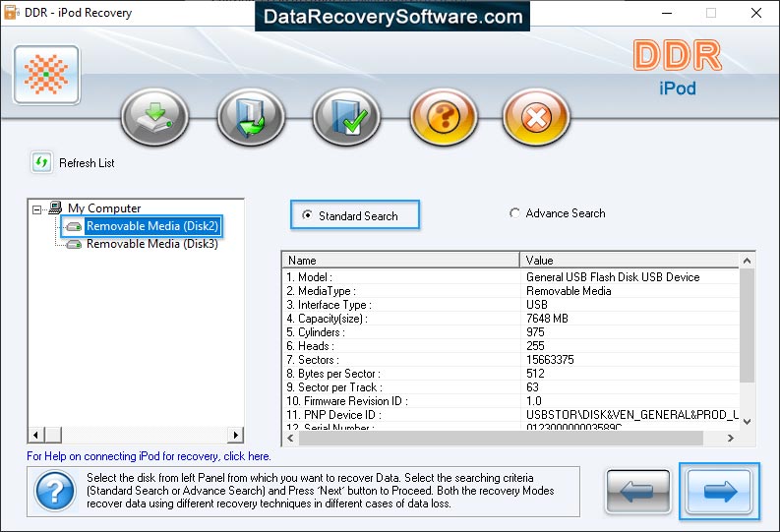Click details table scroll-right arrow
780x532 pixels.
tap(730, 438)
